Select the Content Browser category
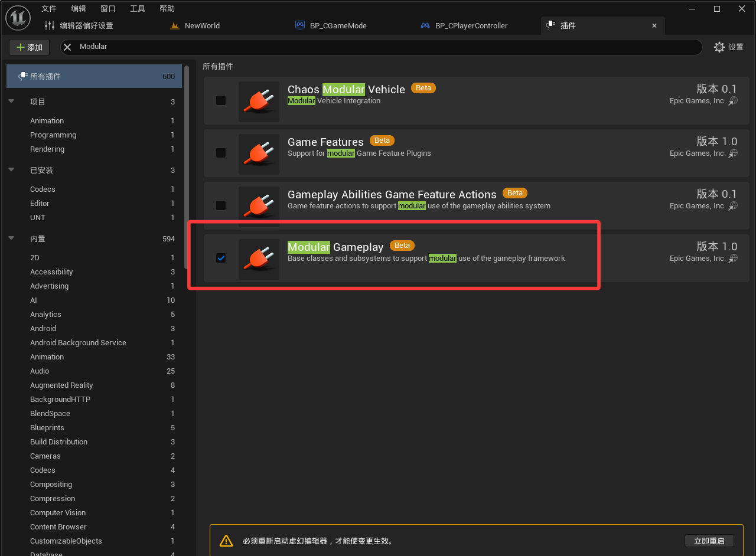756x556 pixels. [94, 526]
